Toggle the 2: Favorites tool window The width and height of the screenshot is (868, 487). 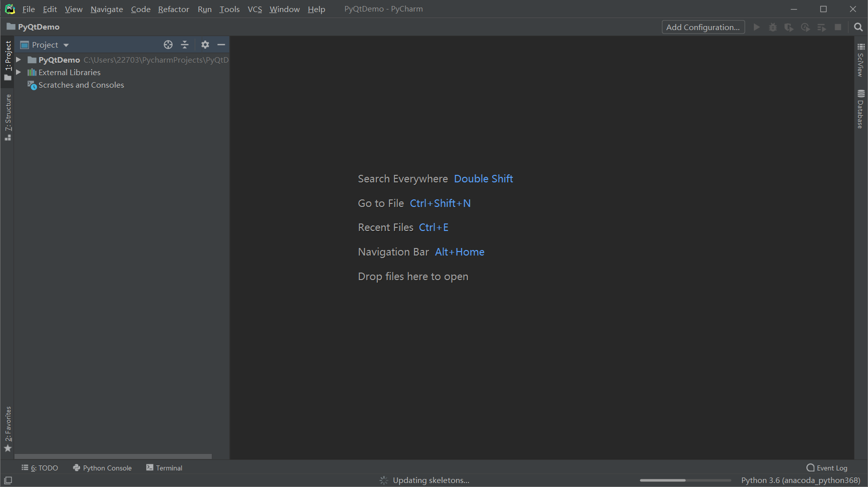8,429
